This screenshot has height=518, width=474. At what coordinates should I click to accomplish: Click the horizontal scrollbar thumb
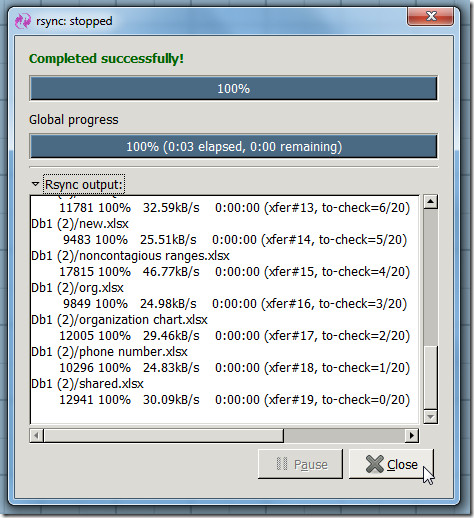[x=163, y=435]
